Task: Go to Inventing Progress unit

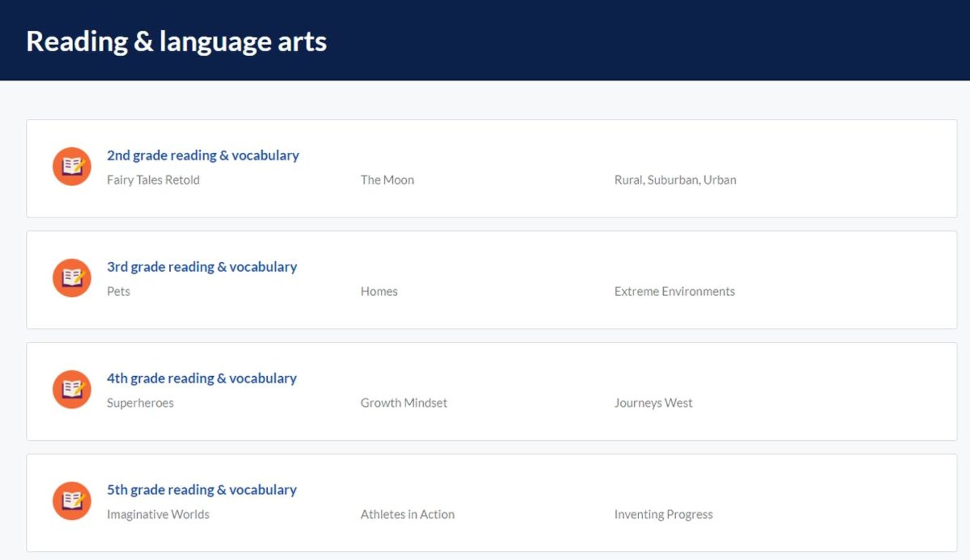Action: pyautogui.click(x=663, y=514)
